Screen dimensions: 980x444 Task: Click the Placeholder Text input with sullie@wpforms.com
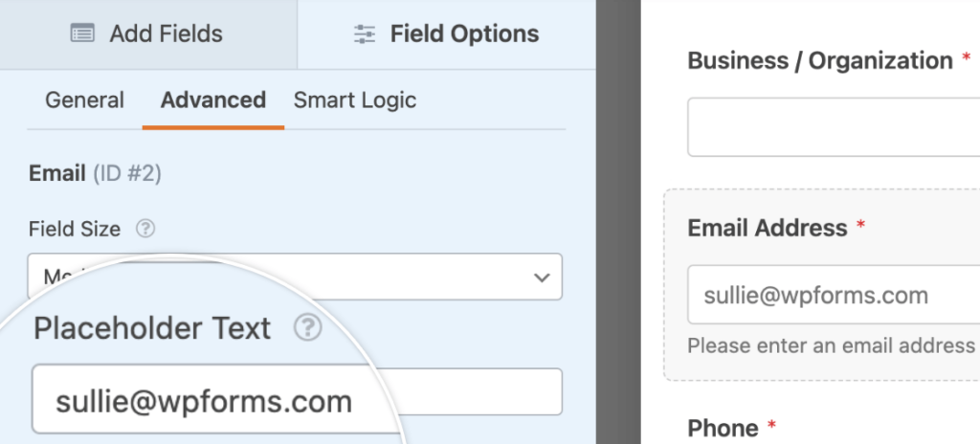298,400
